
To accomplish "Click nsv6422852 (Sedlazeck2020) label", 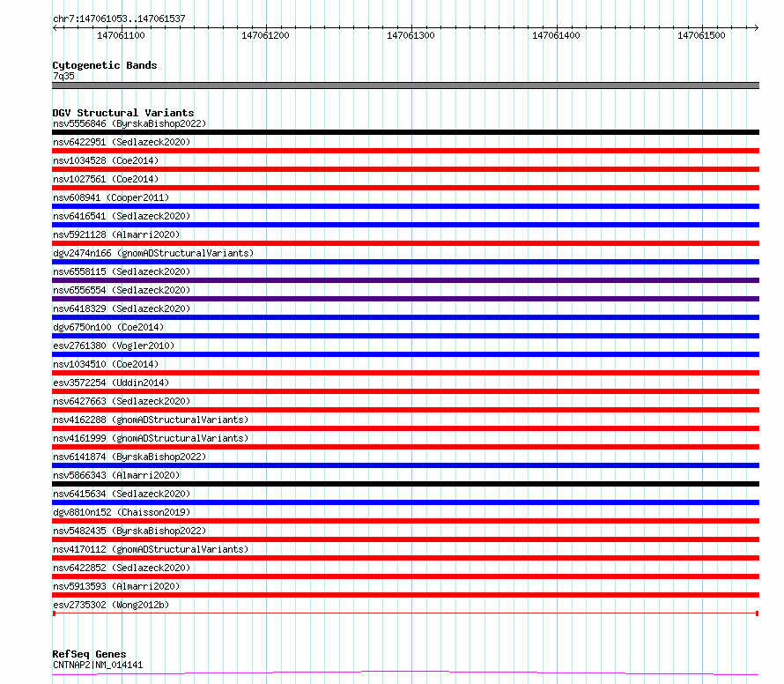I will 122,568.
